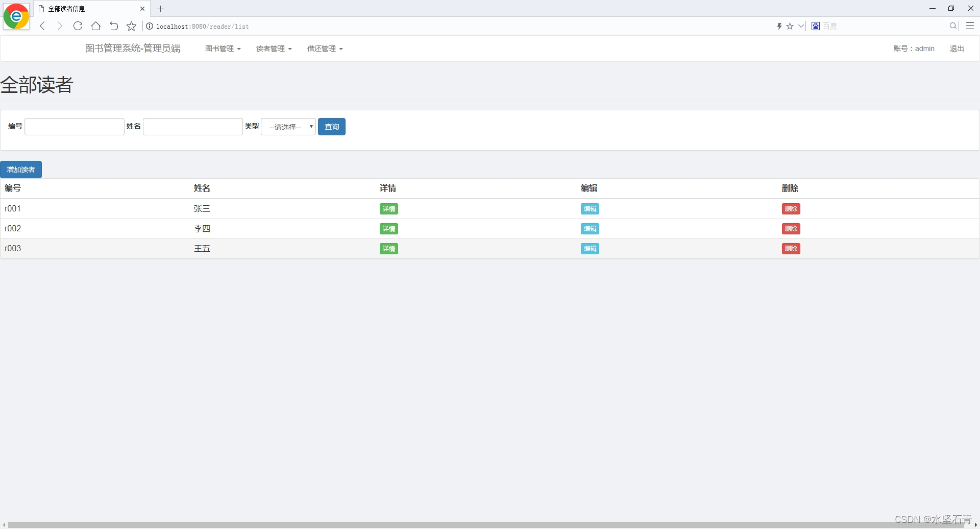Click the 账号：admin account link

point(914,49)
